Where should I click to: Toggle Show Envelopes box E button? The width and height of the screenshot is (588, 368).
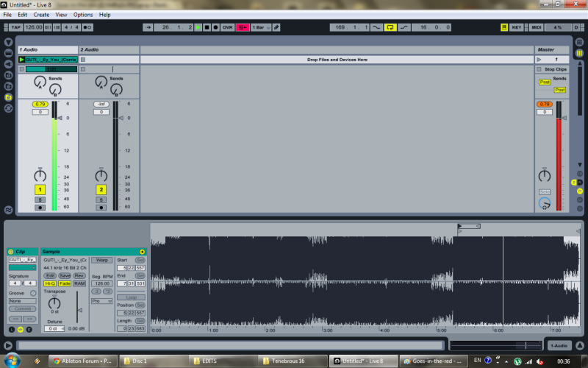pyautogui.click(x=29, y=329)
